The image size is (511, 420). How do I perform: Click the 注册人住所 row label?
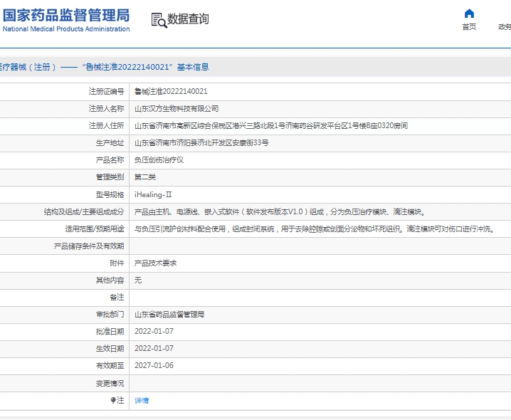coord(106,125)
